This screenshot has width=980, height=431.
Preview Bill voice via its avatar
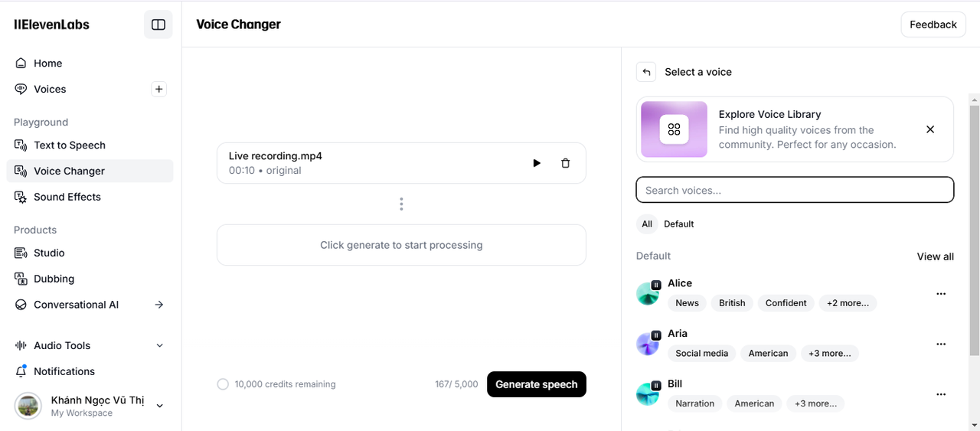pos(648,394)
